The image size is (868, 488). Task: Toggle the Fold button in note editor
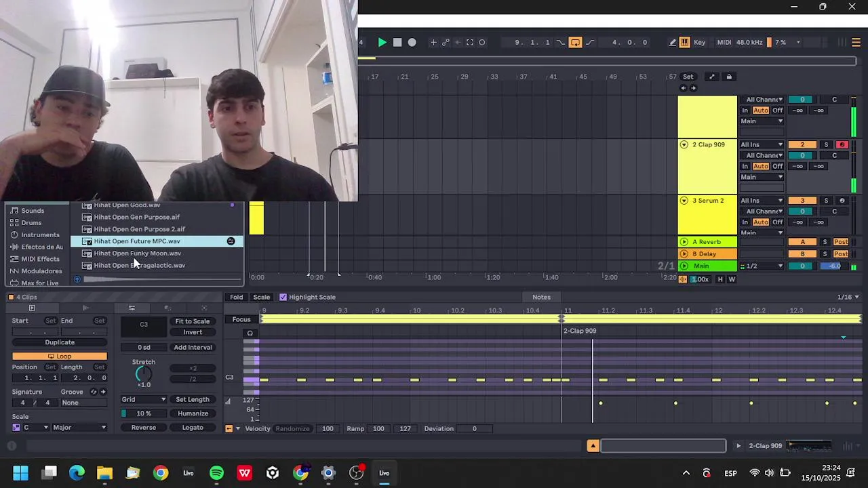(236, 297)
